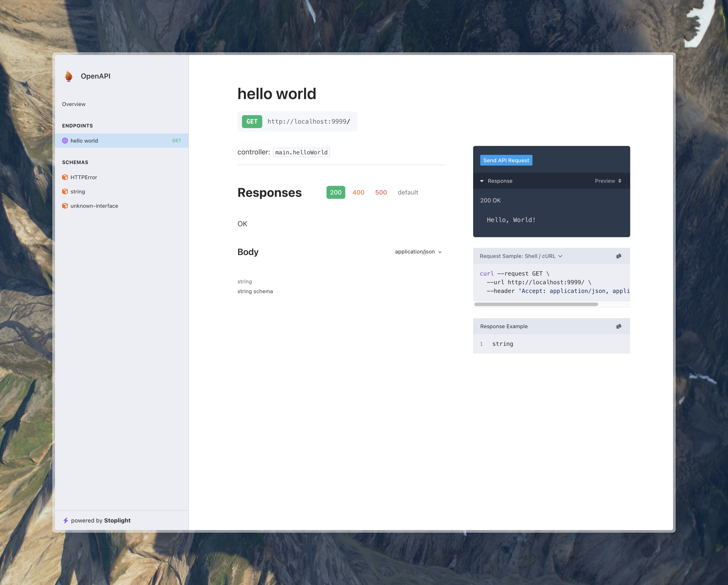
Task: Click the string schema icon
Action: (x=66, y=191)
